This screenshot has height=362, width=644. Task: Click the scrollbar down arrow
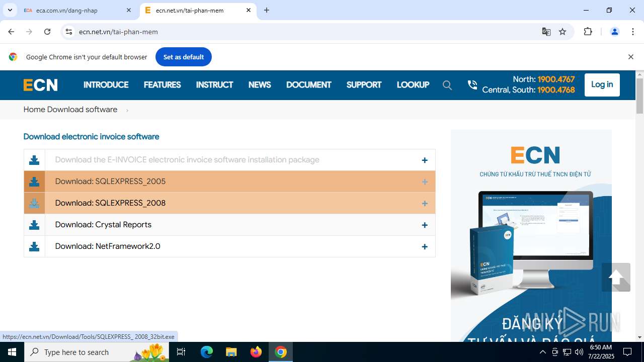(639, 337)
